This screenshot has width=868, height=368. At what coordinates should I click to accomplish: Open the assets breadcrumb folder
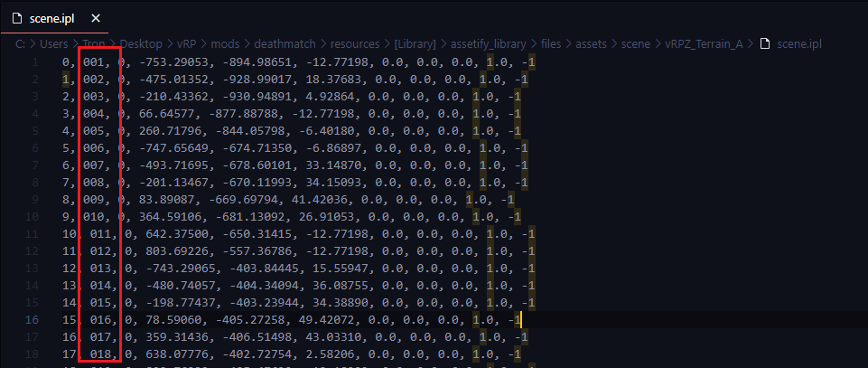592,43
